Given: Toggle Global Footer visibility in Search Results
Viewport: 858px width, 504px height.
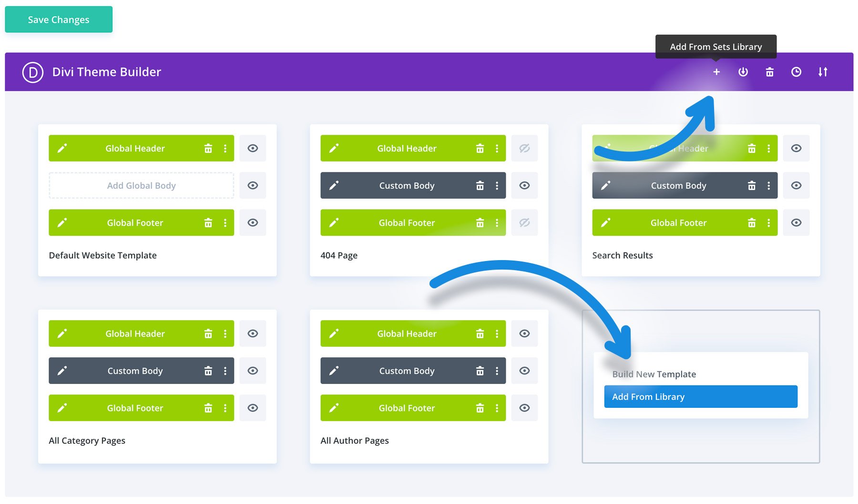Looking at the screenshot, I should 796,222.
